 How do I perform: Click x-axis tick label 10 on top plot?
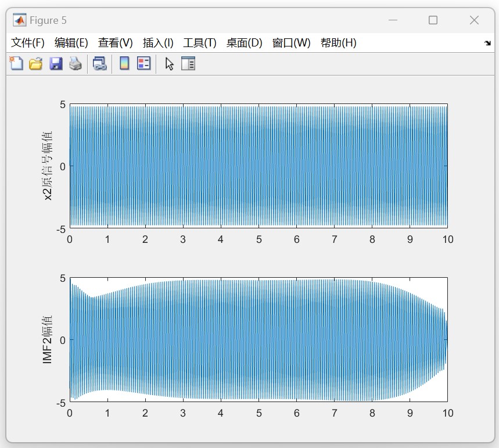click(x=448, y=239)
